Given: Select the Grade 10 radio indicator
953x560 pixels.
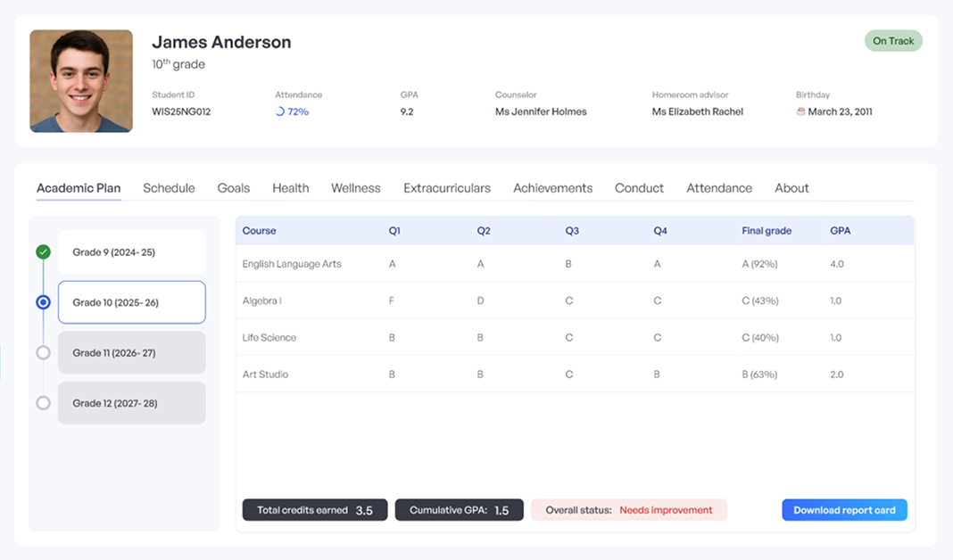Looking at the screenshot, I should (x=43, y=302).
